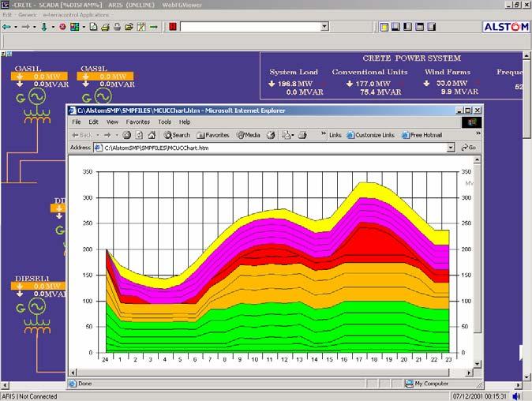This screenshot has width=532, height=401.
Task: Click the Internet Explorer Refresh icon
Action: click(139, 135)
